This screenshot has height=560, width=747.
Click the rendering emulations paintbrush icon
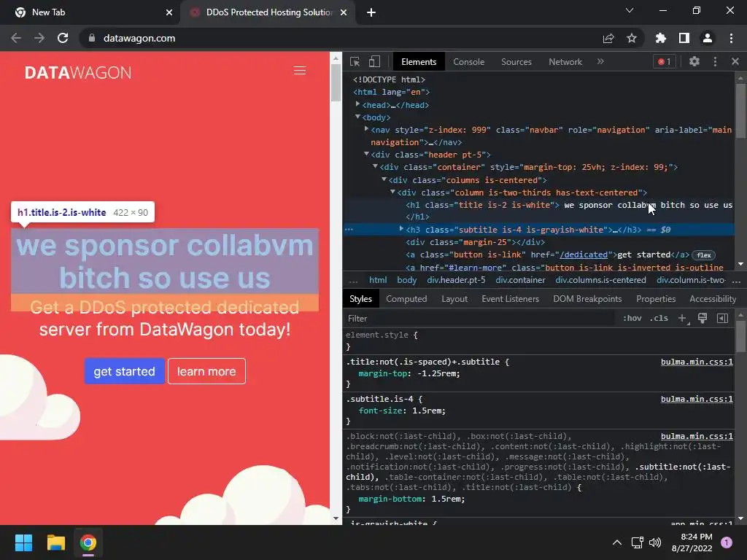coord(703,318)
